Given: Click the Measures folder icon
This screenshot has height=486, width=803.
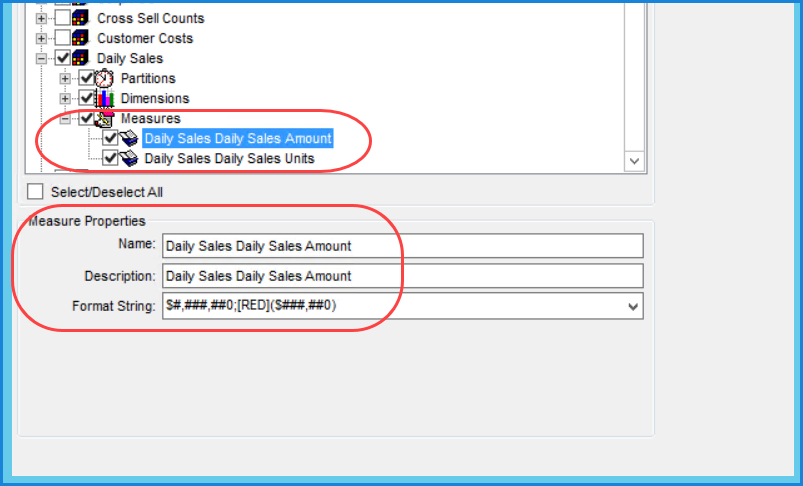Looking at the screenshot, I should tap(106, 119).
